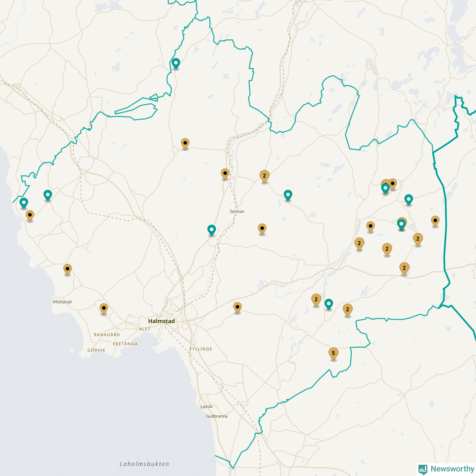Click the Halmstad city label

coord(161,321)
